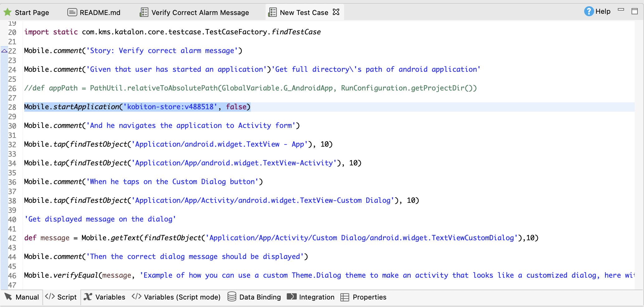This screenshot has height=307, width=644.
Task: Click the README.md document icon
Action: coord(72,12)
